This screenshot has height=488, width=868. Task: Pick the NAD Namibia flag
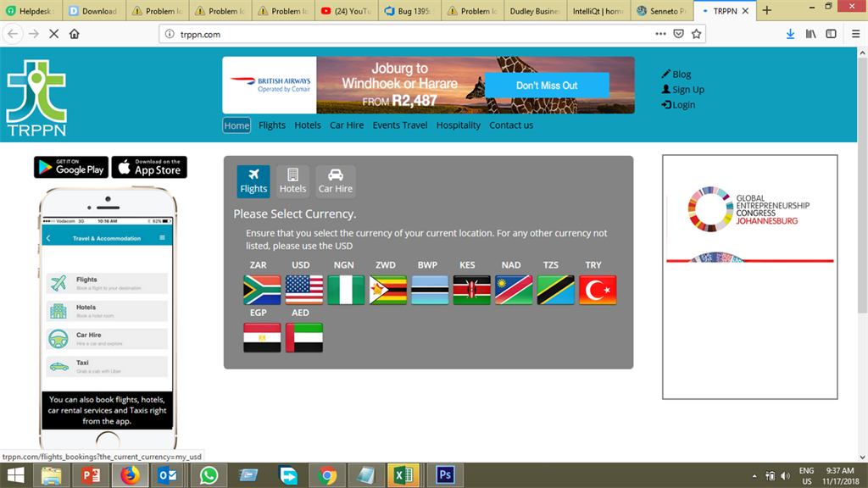pos(514,290)
